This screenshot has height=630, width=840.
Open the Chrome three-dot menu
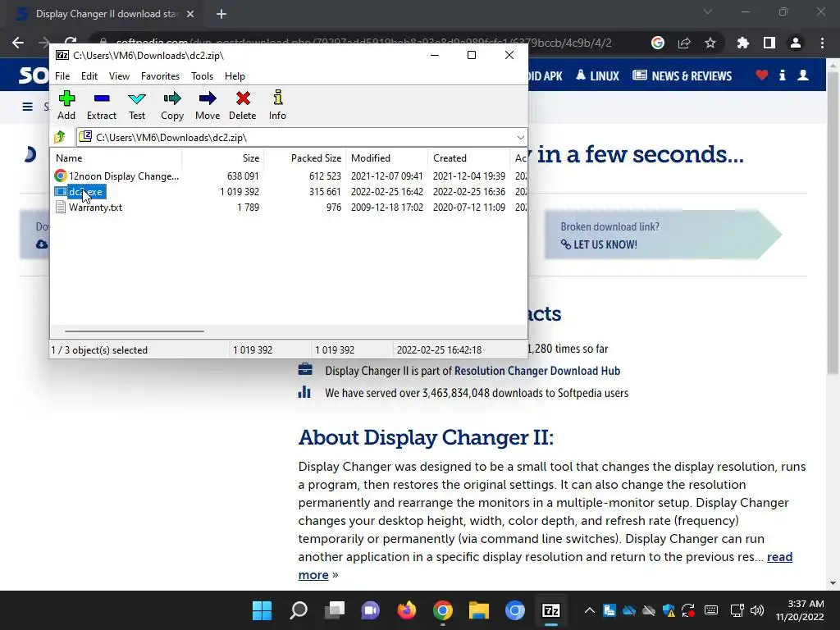(x=822, y=43)
